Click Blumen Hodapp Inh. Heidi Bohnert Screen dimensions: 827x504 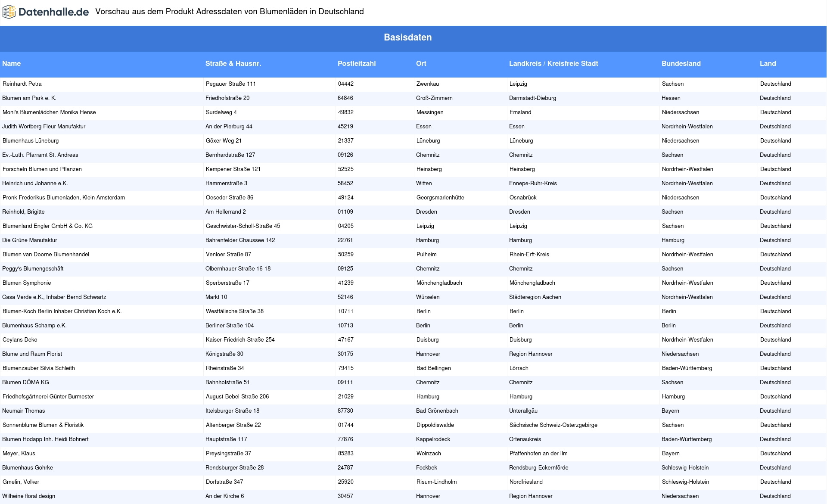point(45,439)
